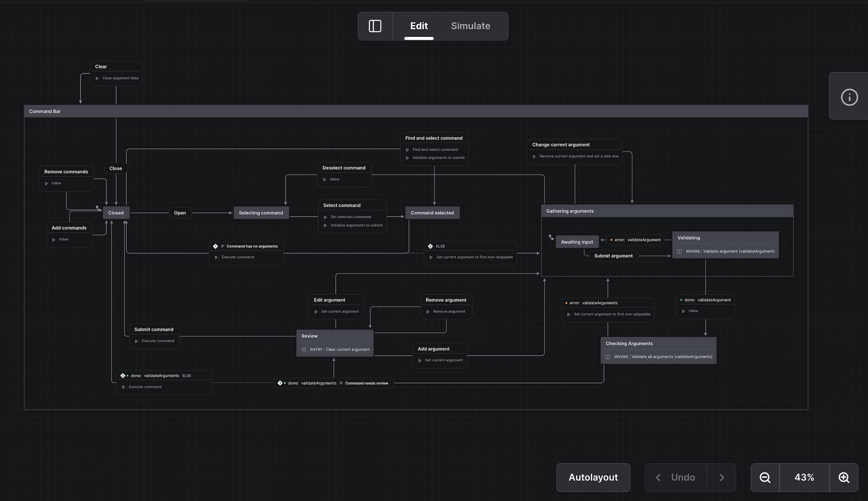This screenshot has width=868, height=501.
Task: Expand 'Clear argument data' under the Clear event
Action: click(97, 78)
